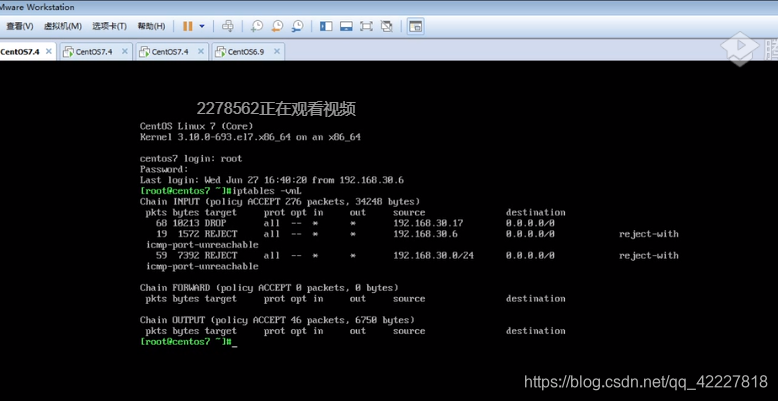Open the 帮助(H) menu
This screenshot has width=778, height=401.
151,26
